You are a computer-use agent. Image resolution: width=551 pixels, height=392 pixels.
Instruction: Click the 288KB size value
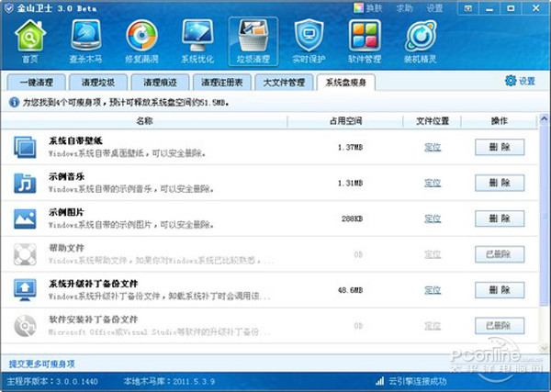click(x=352, y=218)
